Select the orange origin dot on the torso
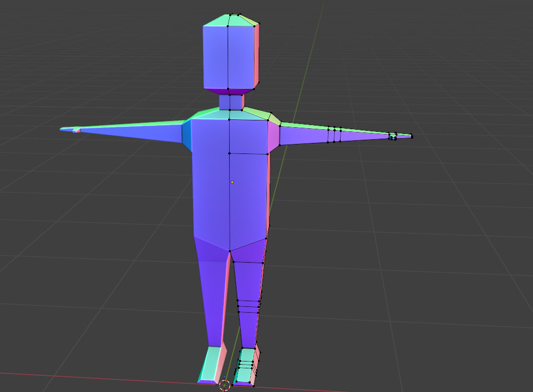Viewport: 533px width, 392px height. point(232,182)
